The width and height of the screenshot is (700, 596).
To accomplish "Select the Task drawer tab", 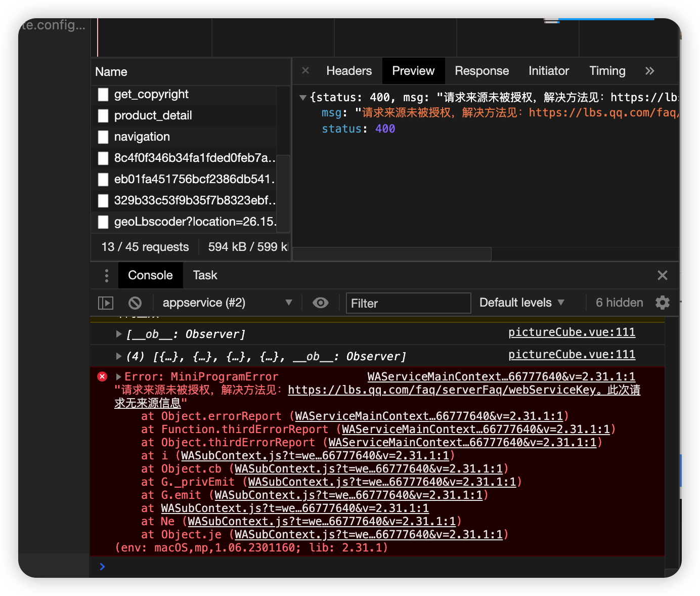I will 205,275.
